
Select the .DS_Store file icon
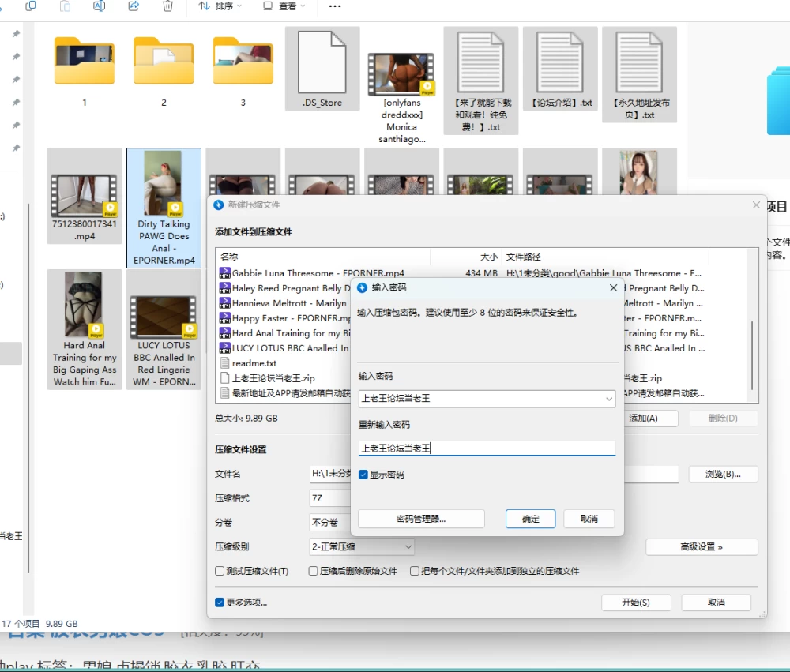(x=322, y=62)
